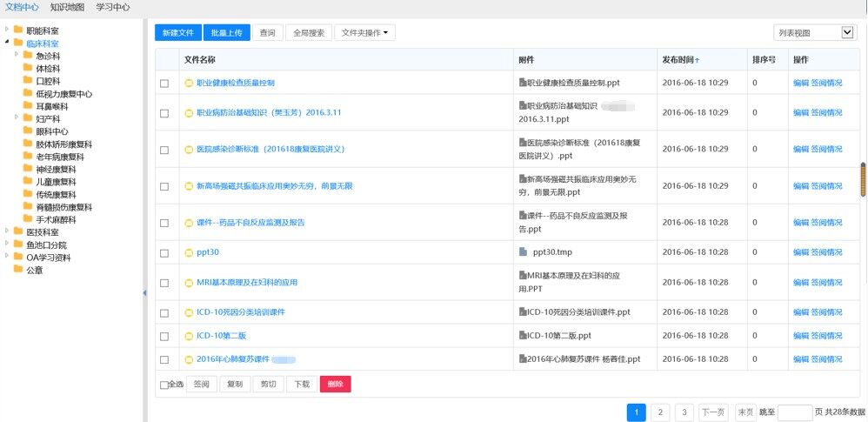Check the box for 职业健康检查质量控制

164,84
